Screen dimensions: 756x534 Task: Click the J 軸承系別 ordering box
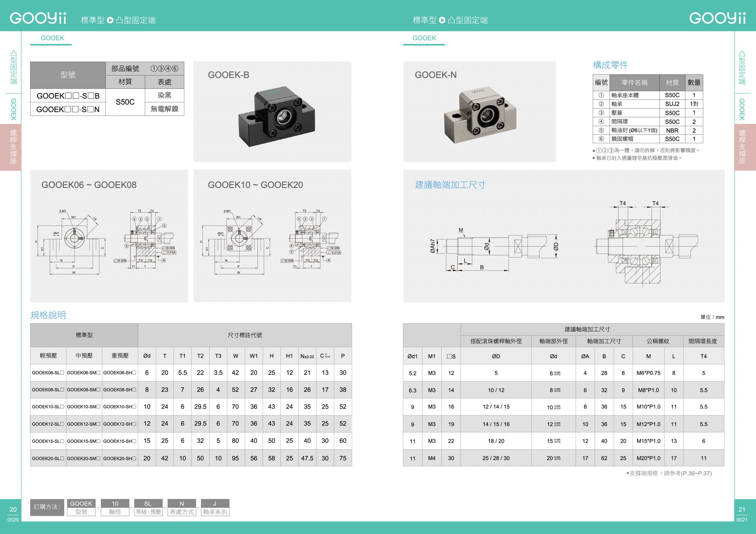(x=215, y=507)
